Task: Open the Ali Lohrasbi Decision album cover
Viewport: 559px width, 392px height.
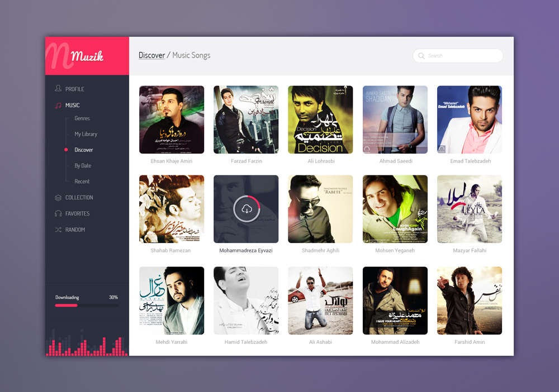Action: click(320, 119)
